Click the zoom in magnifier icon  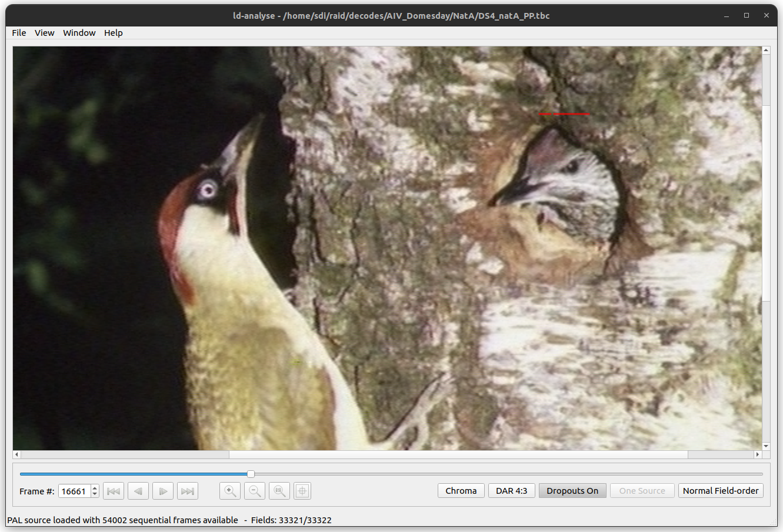pyautogui.click(x=230, y=491)
